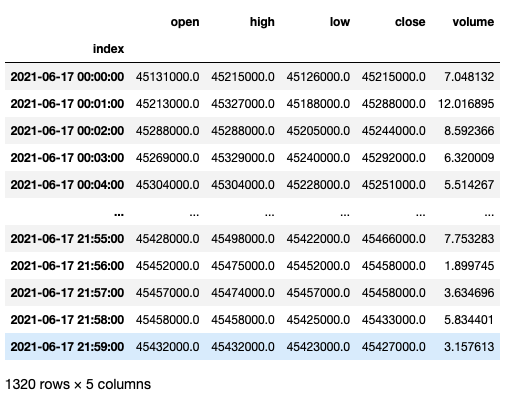Click volume value 1.899745

tap(469, 266)
